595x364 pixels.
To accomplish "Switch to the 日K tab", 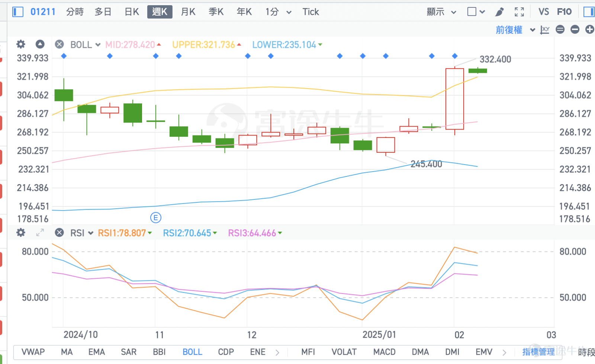I will tap(132, 12).
